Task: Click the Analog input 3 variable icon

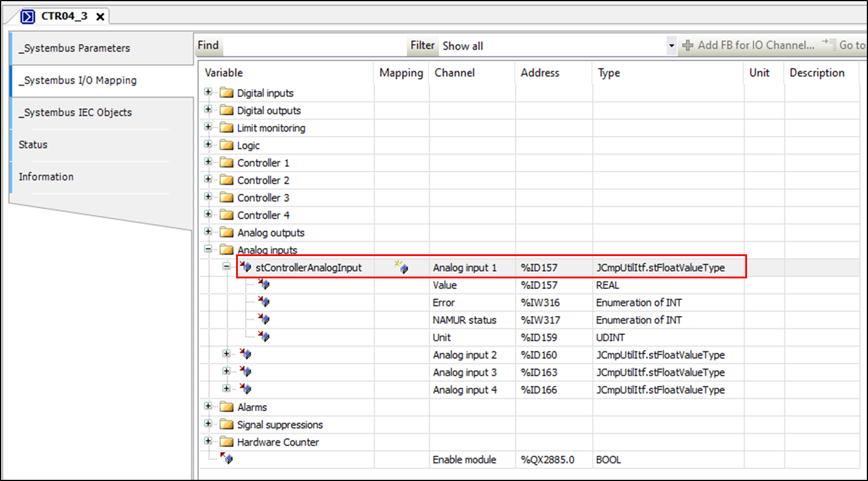Action: pyautogui.click(x=245, y=372)
